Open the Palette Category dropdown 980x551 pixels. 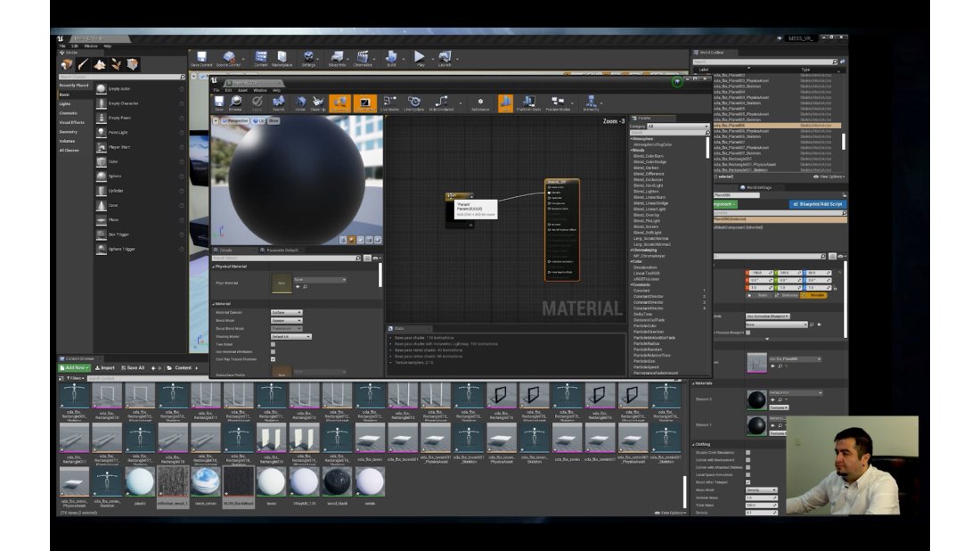click(679, 126)
